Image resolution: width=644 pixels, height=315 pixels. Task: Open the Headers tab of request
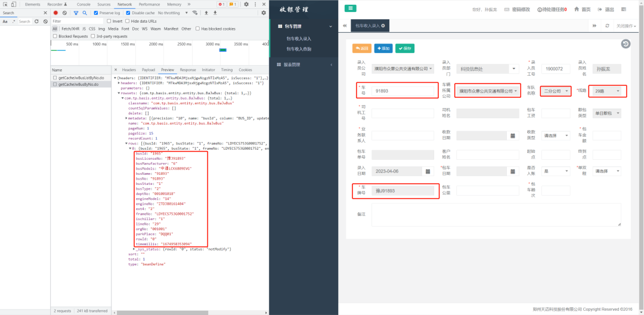(129, 70)
